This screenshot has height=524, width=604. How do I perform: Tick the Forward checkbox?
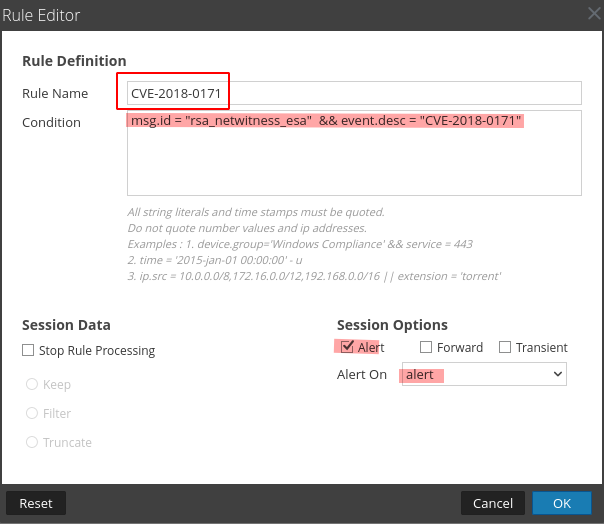click(426, 348)
